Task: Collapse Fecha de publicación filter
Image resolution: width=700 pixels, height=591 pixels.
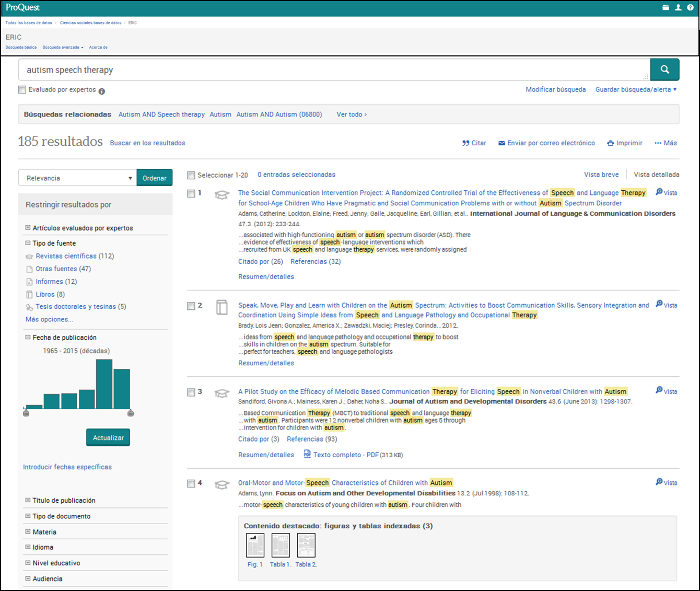Action: tap(28, 338)
